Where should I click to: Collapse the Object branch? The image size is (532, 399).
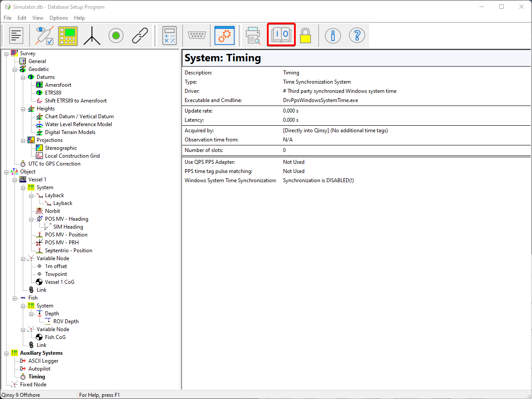click(6, 172)
